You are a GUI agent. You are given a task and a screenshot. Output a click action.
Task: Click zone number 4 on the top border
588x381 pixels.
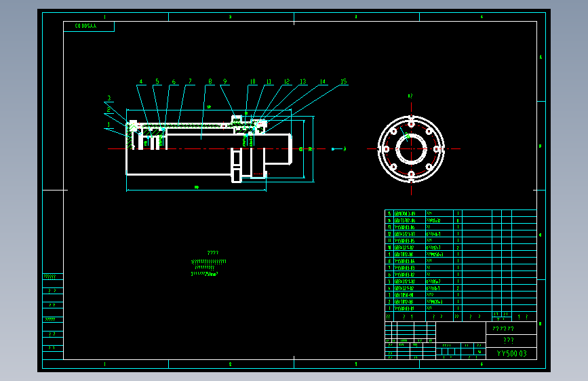482,17
